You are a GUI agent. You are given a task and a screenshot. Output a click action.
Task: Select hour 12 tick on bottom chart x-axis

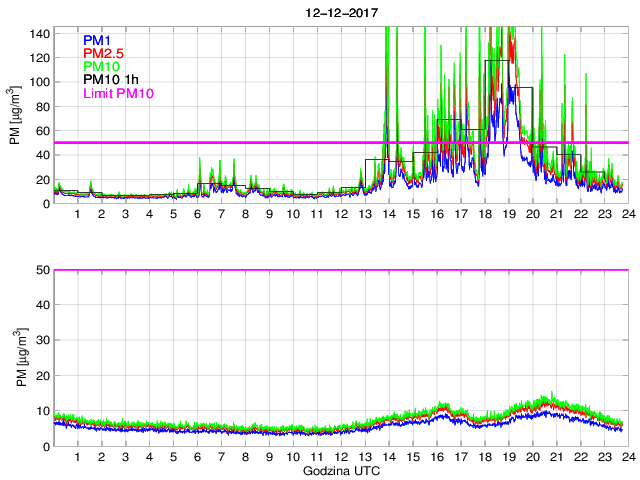(341, 457)
